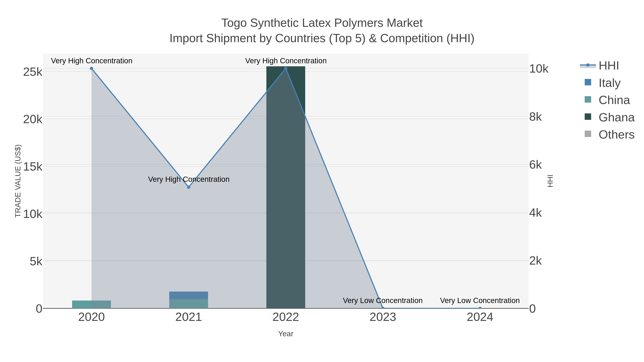
Task: Toggle the Others legend entry
Action: pyautogui.click(x=609, y=135)
